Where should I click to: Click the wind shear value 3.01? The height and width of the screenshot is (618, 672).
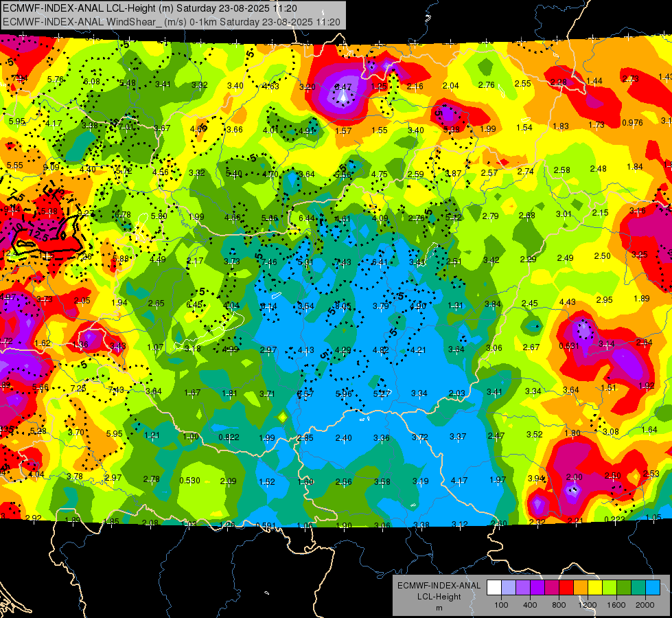(x=564, y=214)
